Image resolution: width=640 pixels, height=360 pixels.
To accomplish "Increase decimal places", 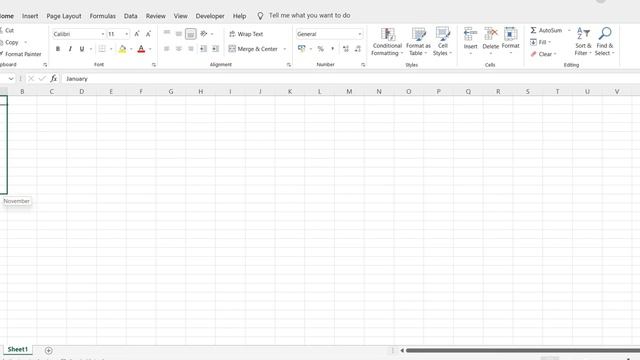I will coord(346,49).
